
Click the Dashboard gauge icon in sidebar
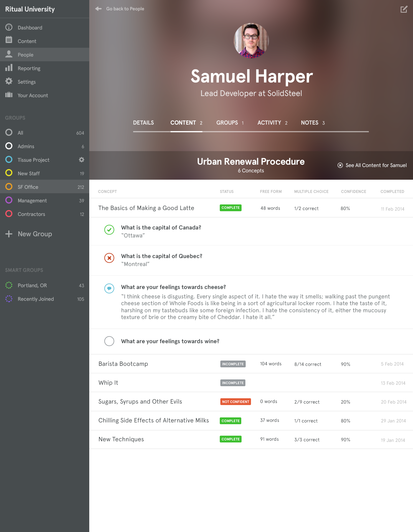click(x=9, y=27)
